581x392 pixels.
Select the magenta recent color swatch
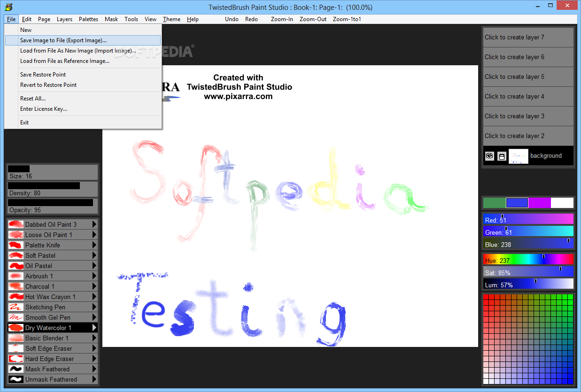pyautogui.click(x=540, y=203)
